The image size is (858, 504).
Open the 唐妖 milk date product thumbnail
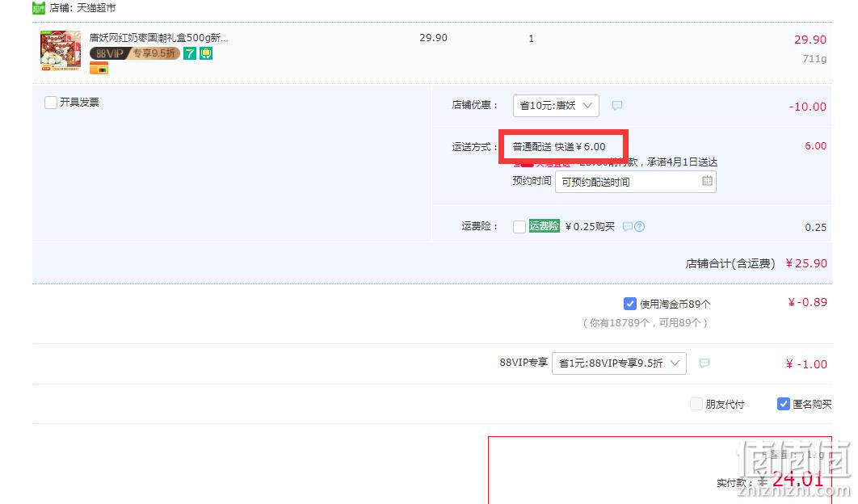pyautogui.click(x=61, y=51)
